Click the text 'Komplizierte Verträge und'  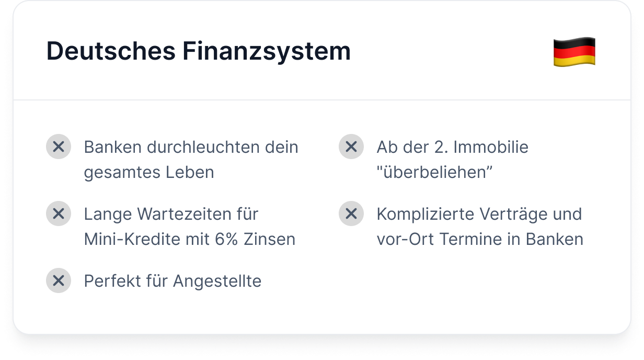pos(479,214)
